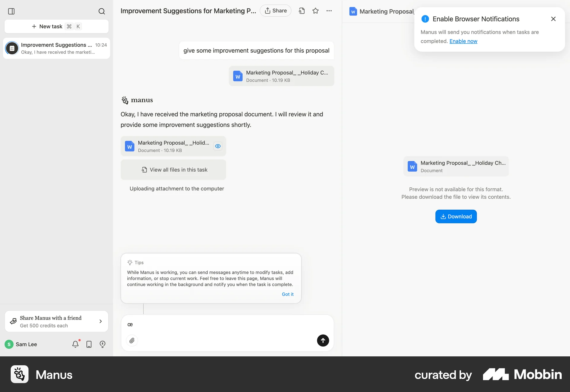Click the Enable now link
The height and width of the screenshot is (392, 570).
click(x=463, y=41)
